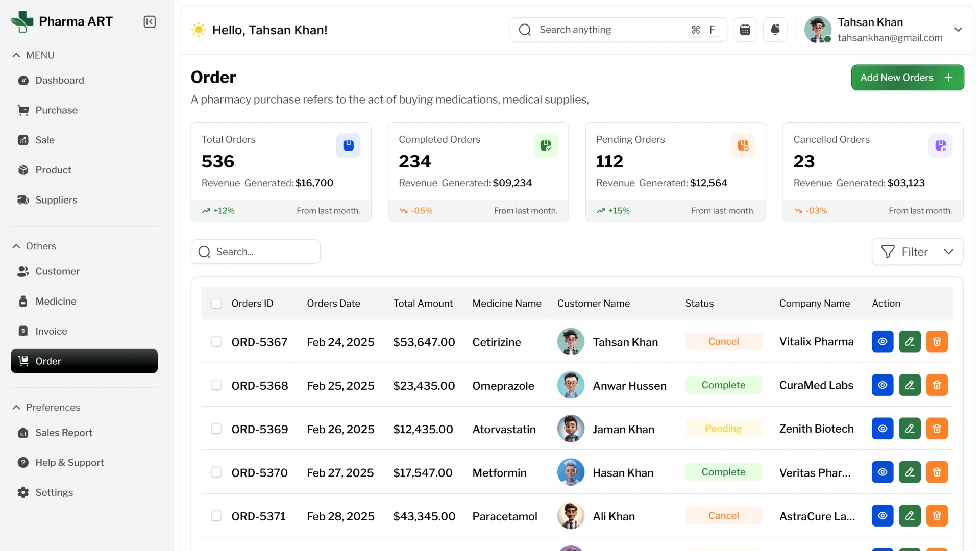Select the checkbox for order ORD-5370
Screen dimensions: 980x551
pyautogui.click(x=216, y=472)
